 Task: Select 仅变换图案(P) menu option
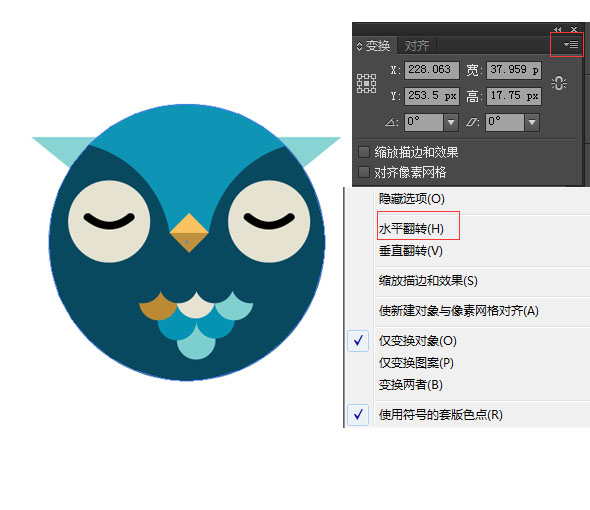coord(416,363)
